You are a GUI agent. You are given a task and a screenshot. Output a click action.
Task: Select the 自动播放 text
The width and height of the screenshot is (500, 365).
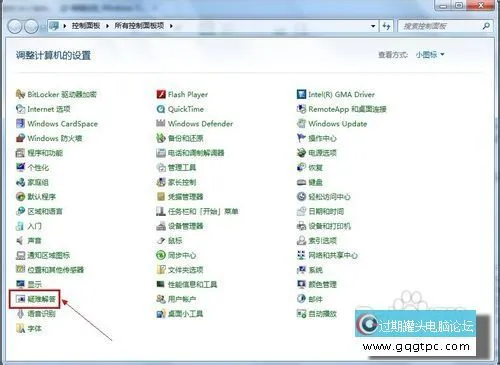pyautogui.click(x=323, y=314)
